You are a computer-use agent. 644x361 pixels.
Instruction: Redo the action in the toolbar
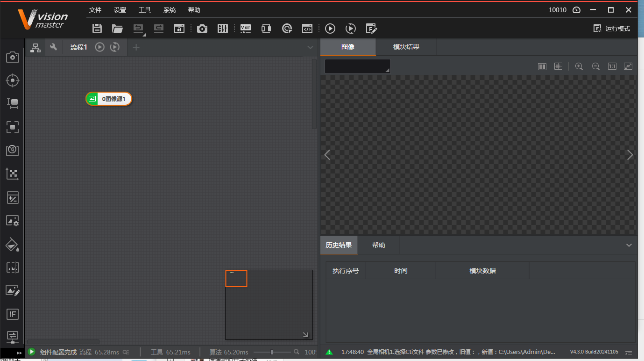[159, 29]
